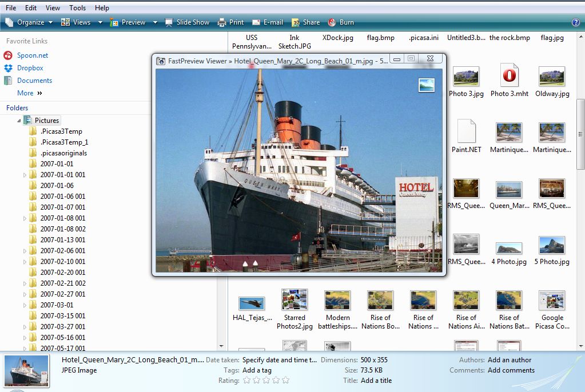Click the Add a tag field
The width and height of the screenshot is (585, 392).
(257, 370)
